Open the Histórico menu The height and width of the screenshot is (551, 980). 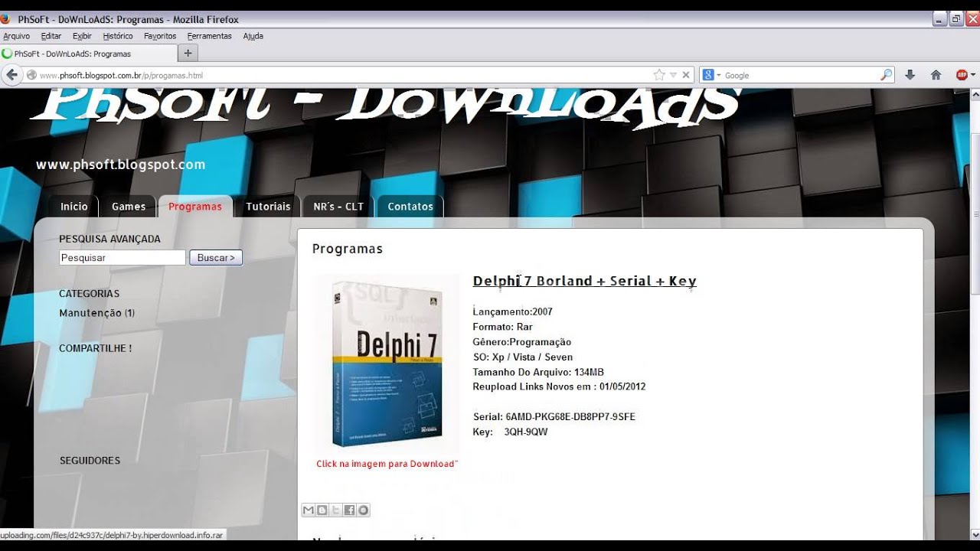(118, 36)
